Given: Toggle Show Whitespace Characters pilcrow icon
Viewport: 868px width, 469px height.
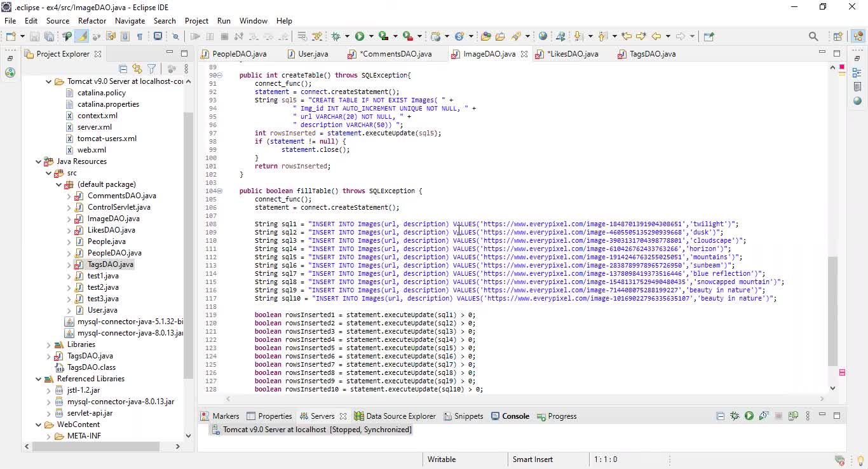Looking at the screenshot, I should tap(140, 36).
